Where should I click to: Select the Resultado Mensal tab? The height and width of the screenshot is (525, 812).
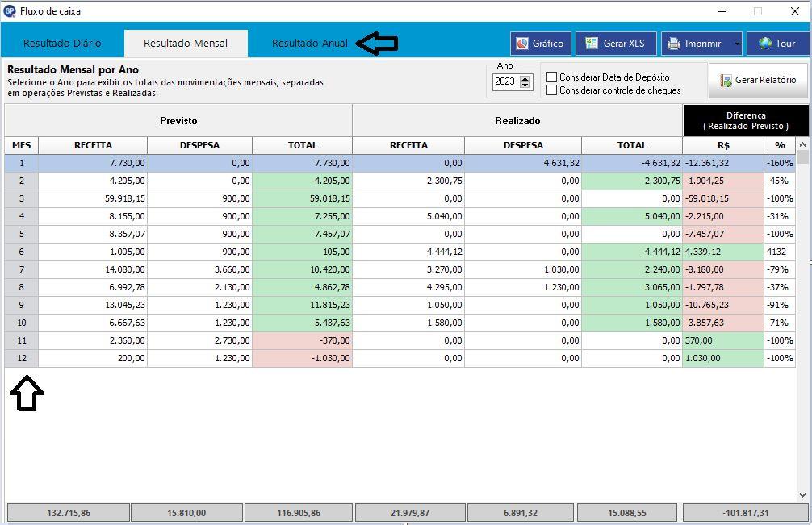click(186, 44)
